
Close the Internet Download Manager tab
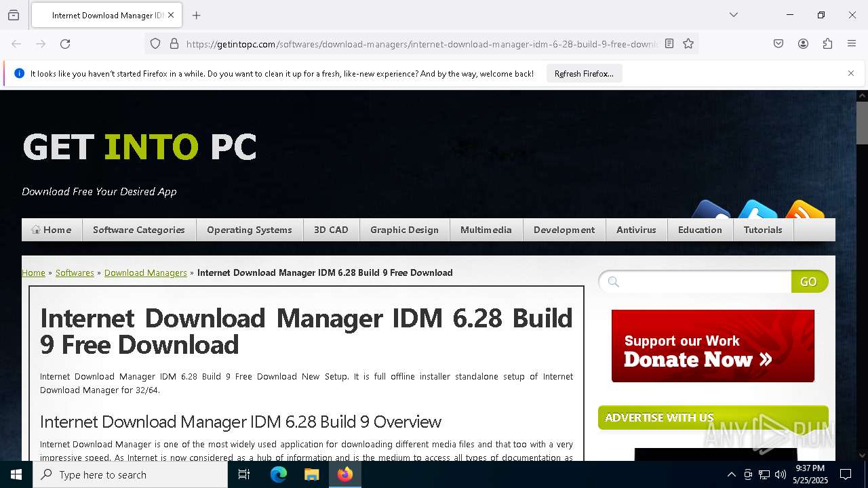171,15
